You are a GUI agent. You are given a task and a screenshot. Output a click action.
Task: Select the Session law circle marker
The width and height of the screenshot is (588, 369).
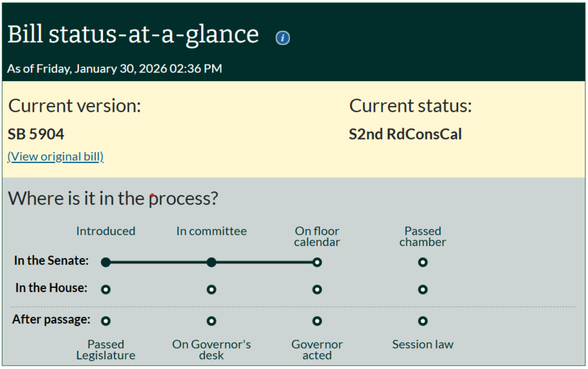[423, 321]
